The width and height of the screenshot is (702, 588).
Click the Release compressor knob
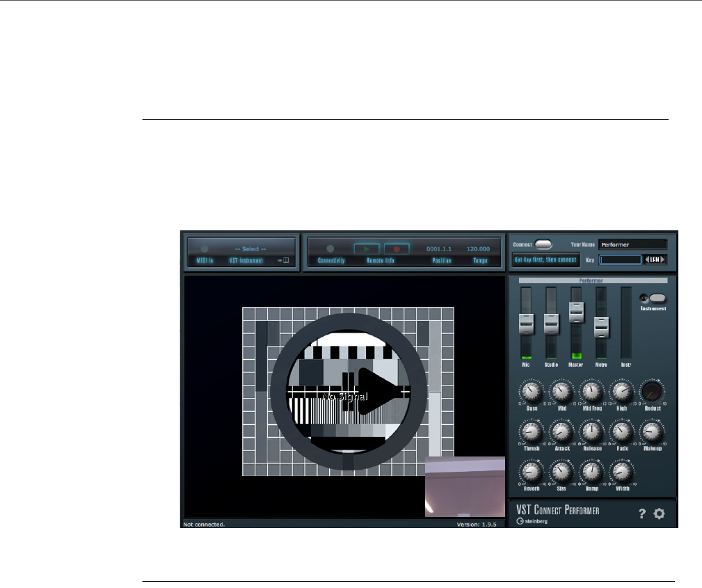tap(592, 432)
